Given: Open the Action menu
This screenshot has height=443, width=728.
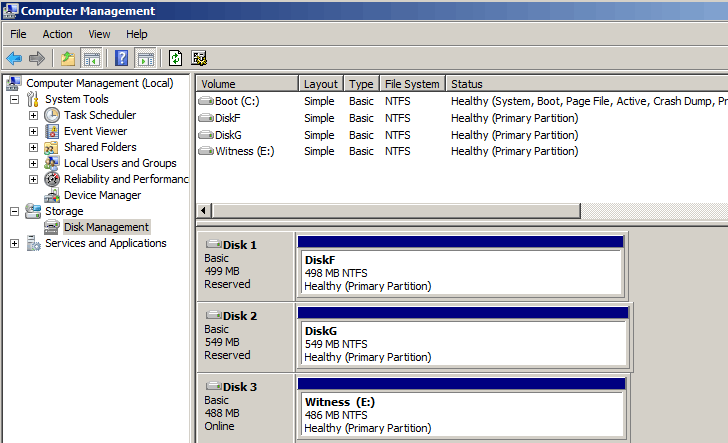Looking at the screenshot, I should point(58,34).
